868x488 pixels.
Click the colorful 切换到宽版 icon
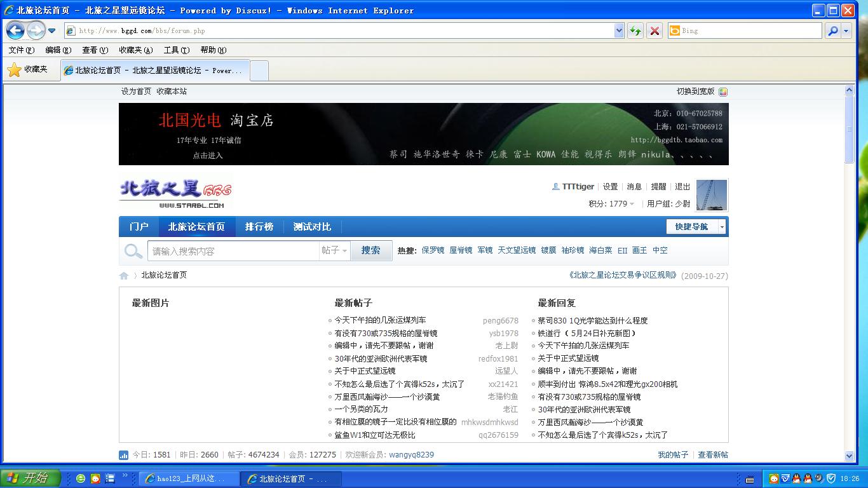coord(722,91)
